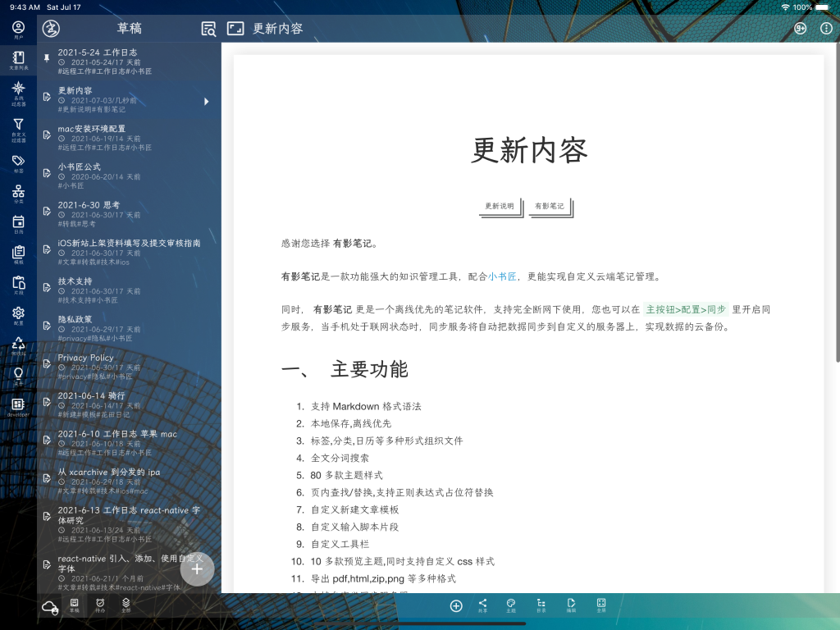Open note 2021-6-13 工作日志 react-native 字体研究

point(129,524)
